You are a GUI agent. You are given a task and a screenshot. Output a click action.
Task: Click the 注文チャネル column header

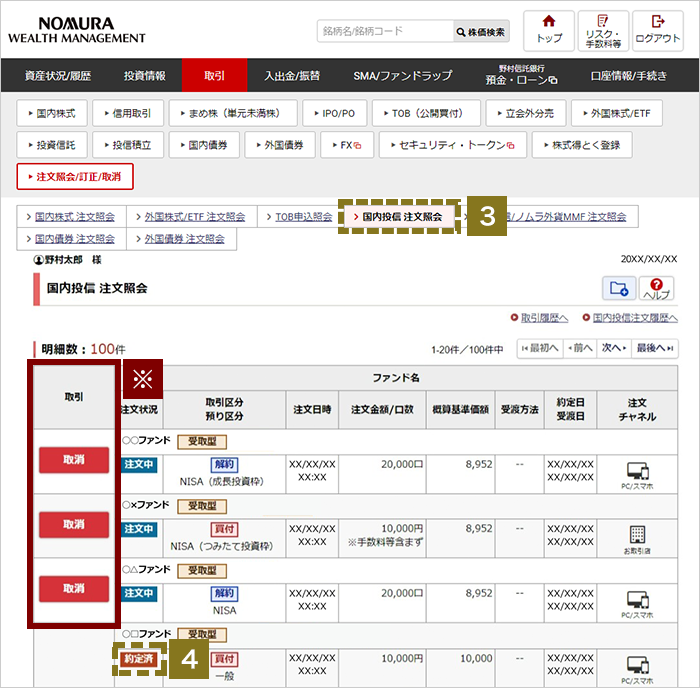(637, 409)
